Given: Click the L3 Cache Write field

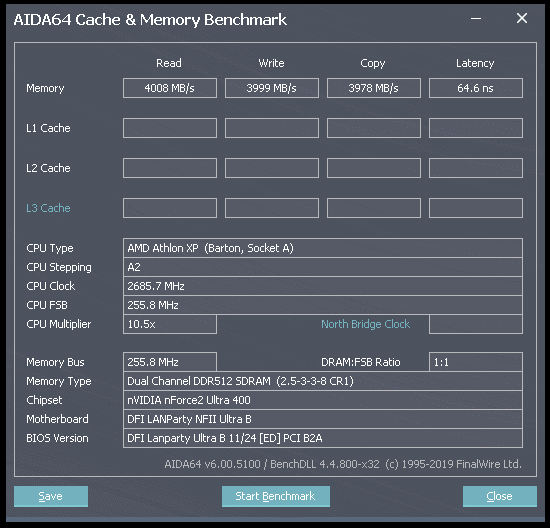Looking at the screenshot, I should point(272,208).
